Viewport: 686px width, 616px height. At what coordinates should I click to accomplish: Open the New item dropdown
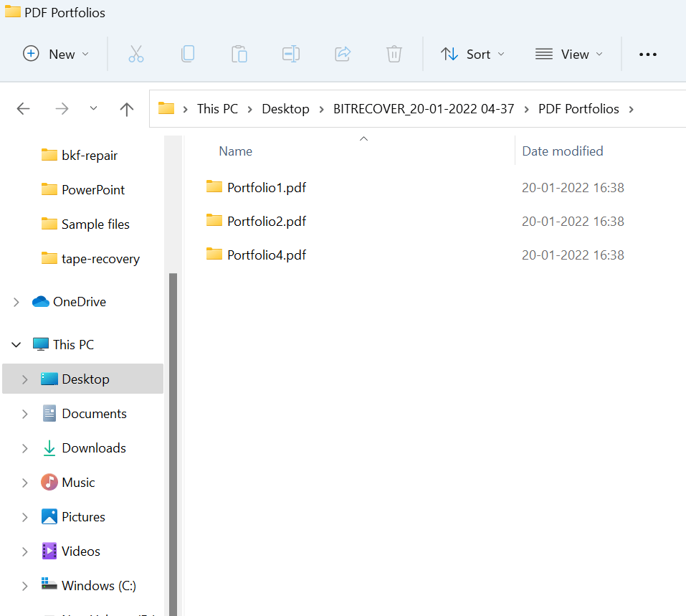point(56,54)
